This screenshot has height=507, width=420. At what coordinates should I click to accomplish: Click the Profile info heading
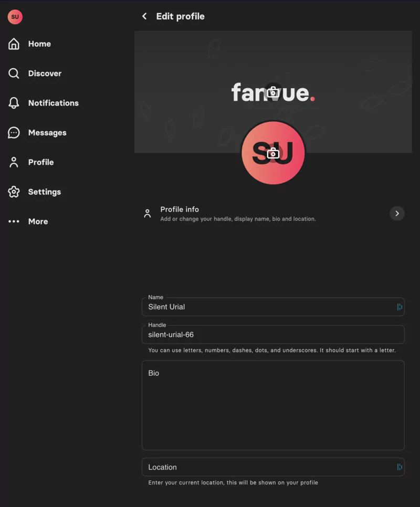[180, 209]
